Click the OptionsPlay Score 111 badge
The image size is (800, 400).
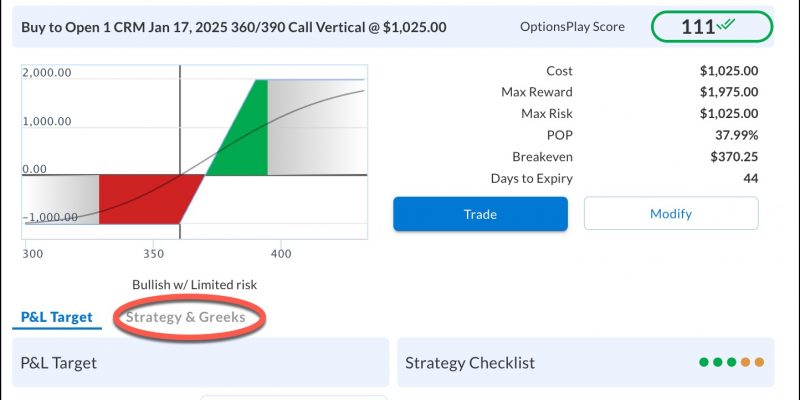(712, 27)
